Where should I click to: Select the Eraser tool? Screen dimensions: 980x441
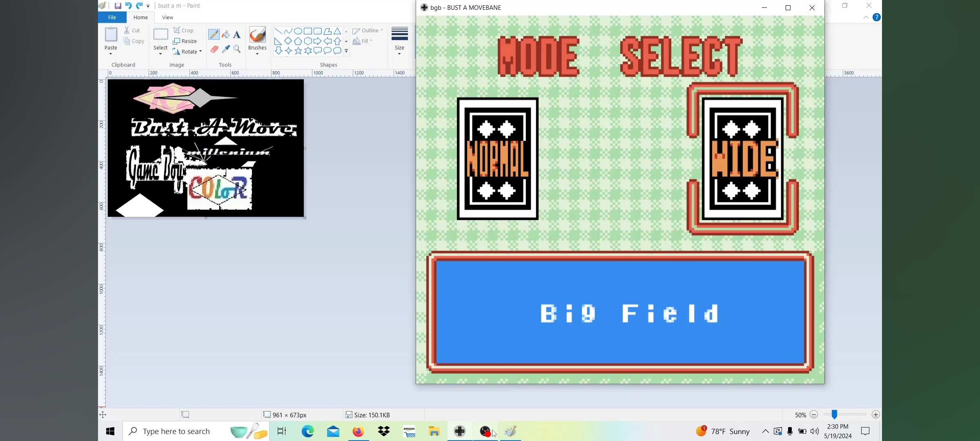[214, 49]
